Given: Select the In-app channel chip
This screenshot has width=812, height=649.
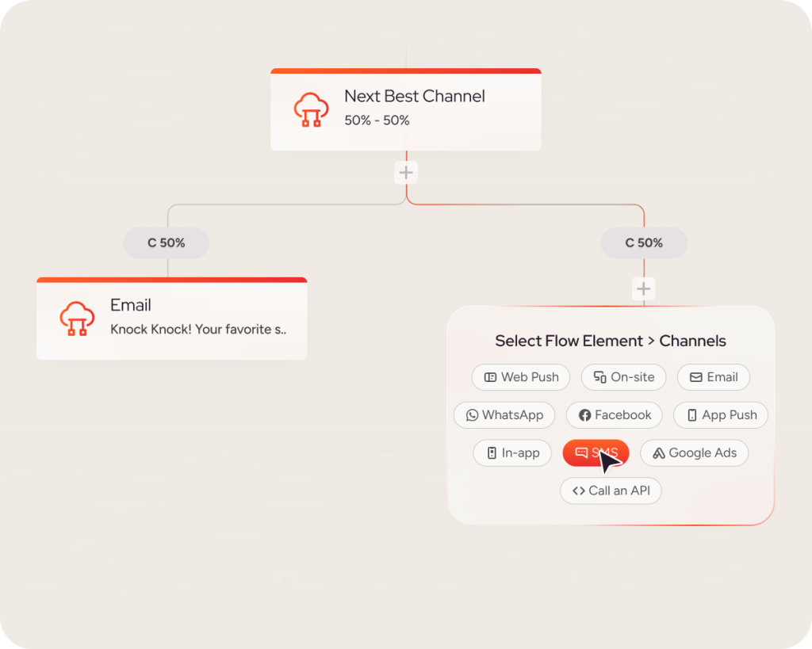Looking at the screenshot, I should 512,452.
